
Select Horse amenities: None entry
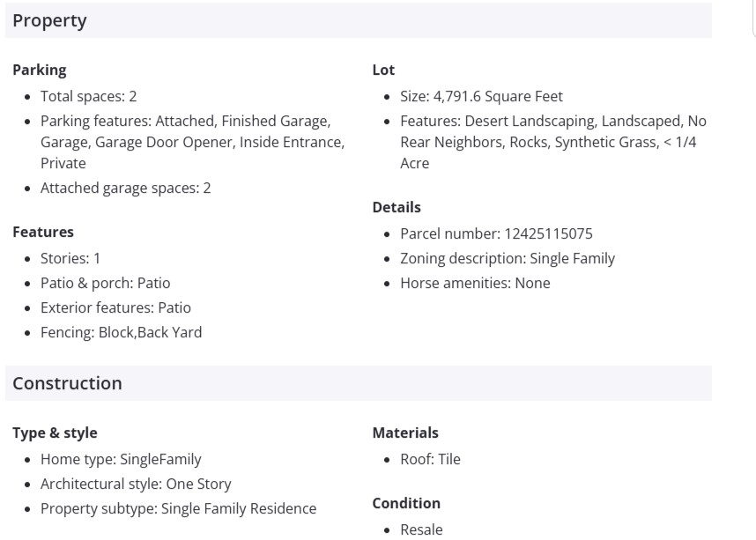475,283
